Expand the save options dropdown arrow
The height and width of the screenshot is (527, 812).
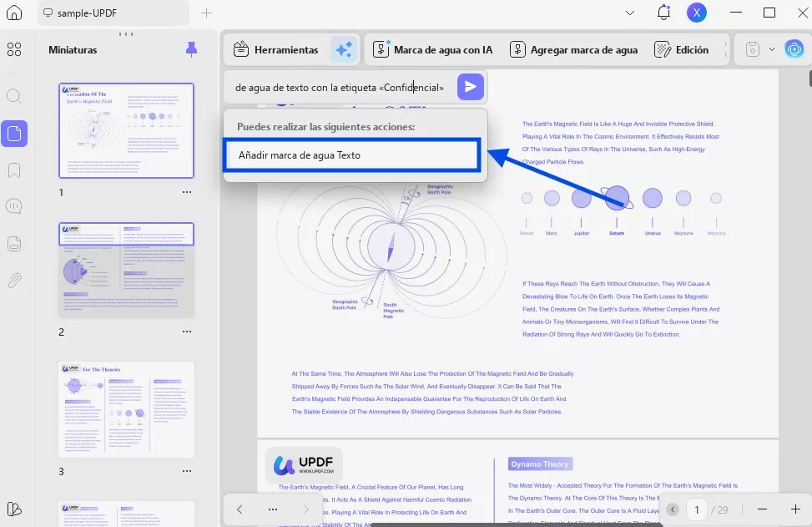(772, 50)
